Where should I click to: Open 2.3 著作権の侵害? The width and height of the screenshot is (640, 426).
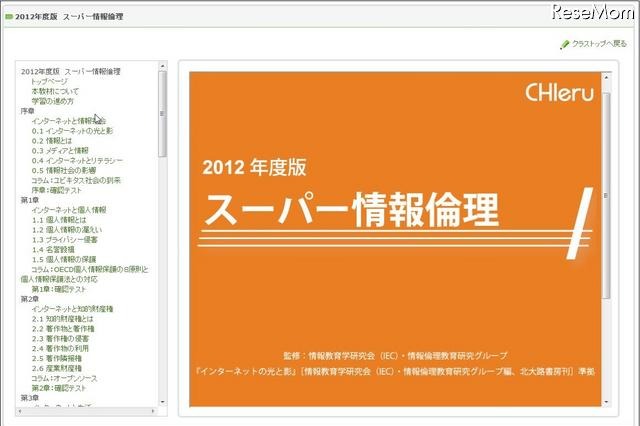(x=60, y=339)
